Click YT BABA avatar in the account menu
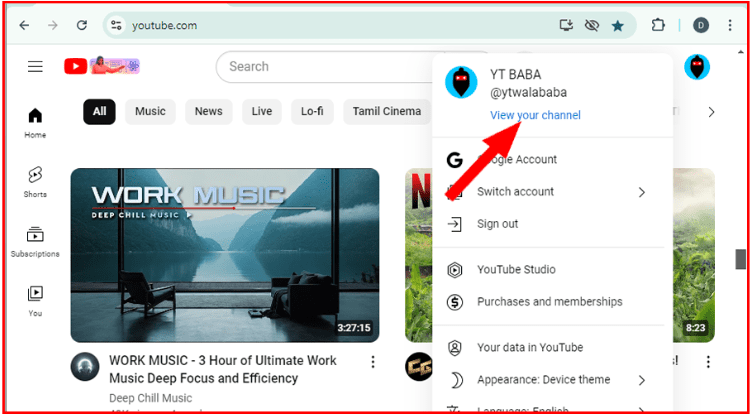 (x=461, y=82)
